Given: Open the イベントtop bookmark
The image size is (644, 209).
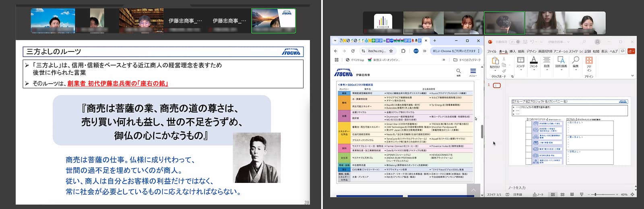Looking at the screenshot, I should [x=355, y=60].
